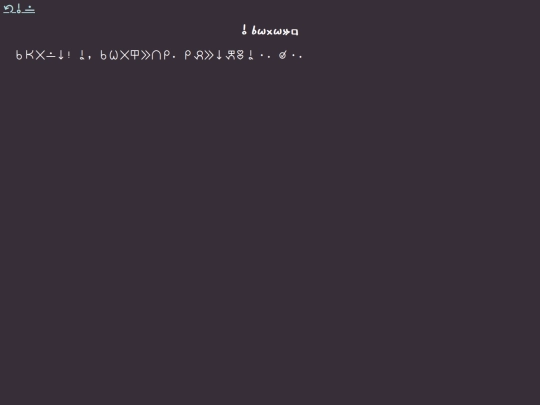The image size is (540, 405).
Task: Click the down-arrow glyph in the fourth word
Action: pos(219,55)
